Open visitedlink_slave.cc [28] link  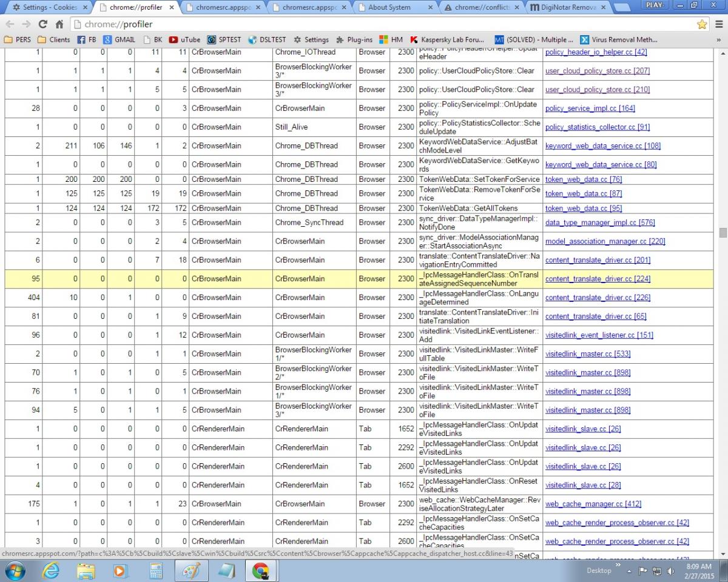(x=583, y=486)
